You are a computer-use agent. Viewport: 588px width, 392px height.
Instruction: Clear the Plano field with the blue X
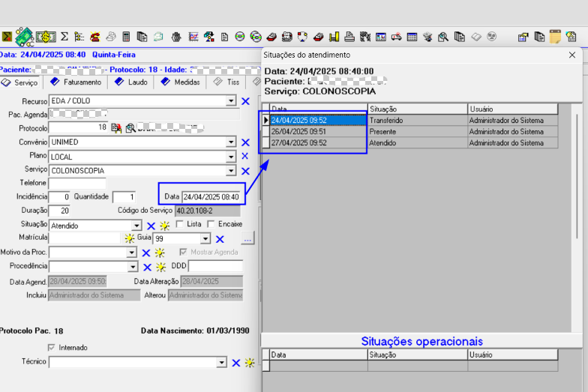[244, 156]
